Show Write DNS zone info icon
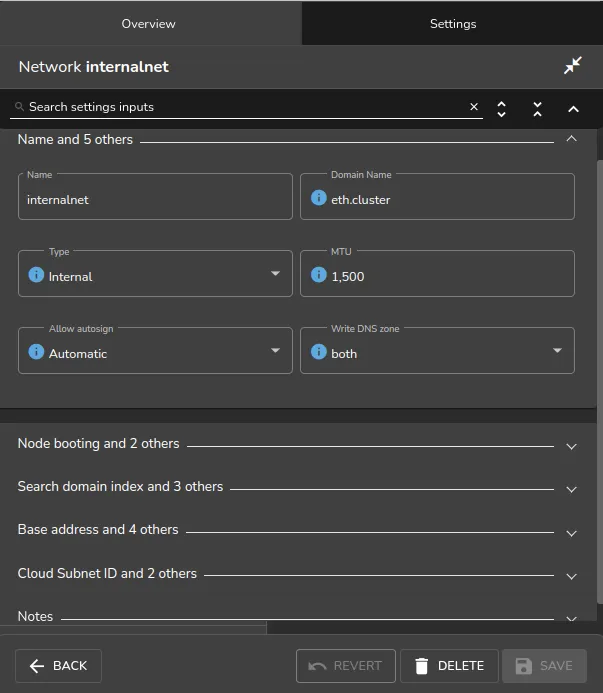Viewport: 603px width, 693px height. click(x=318, y=352)
